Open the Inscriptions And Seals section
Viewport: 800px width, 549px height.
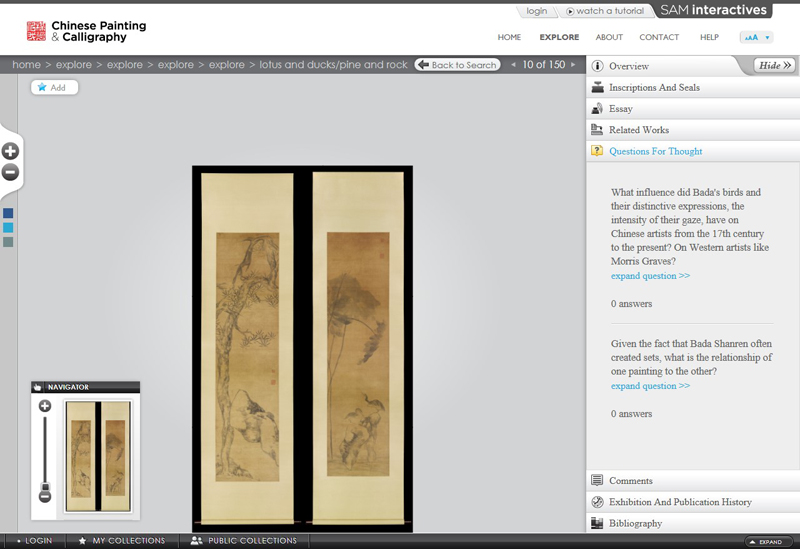tap(693, 87)
